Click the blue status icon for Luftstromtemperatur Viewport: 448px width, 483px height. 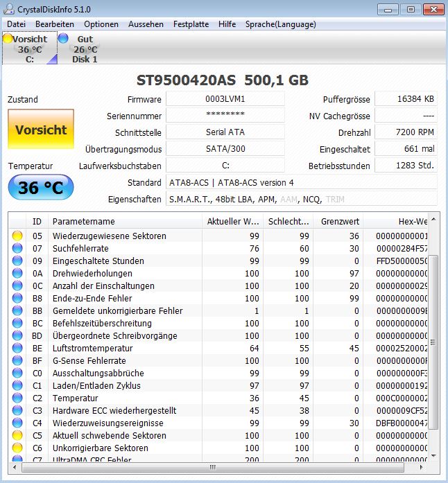(17, 348)
